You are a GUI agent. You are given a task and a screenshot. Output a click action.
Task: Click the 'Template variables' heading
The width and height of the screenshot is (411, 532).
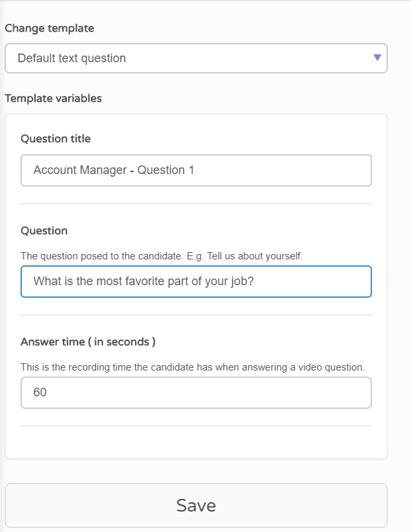54,99
